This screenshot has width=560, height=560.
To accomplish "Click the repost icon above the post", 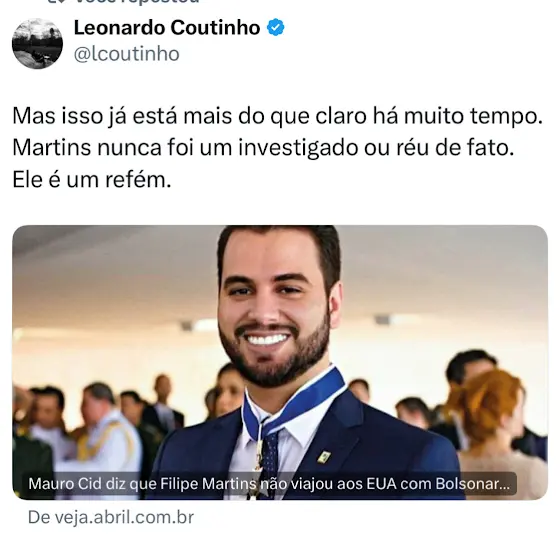I will tap(55, 1).
